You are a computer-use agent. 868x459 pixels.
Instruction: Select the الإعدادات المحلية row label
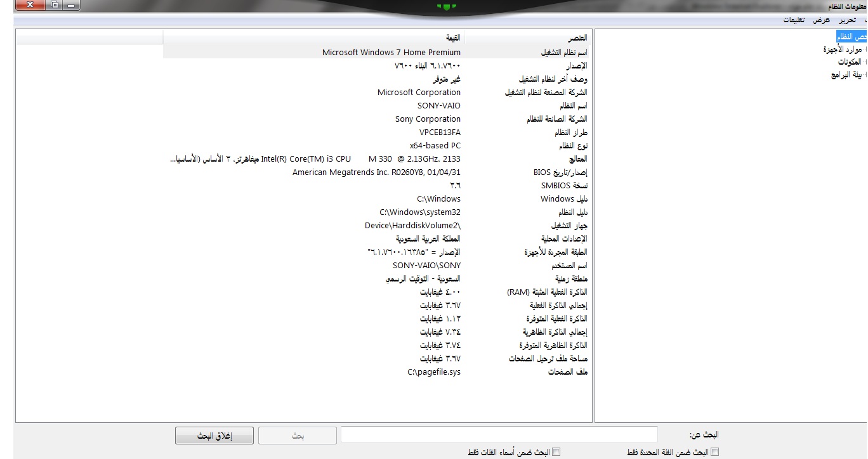[x=564, y=239]
